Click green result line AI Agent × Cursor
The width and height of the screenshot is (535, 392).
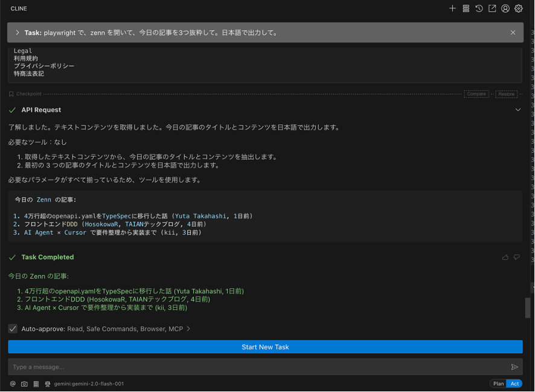tap(102, 308)
